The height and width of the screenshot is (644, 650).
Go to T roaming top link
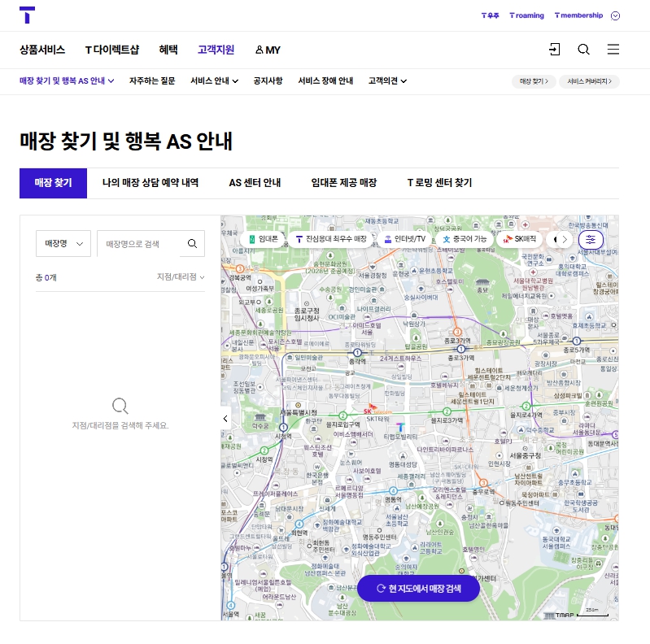tap(526, 15)
